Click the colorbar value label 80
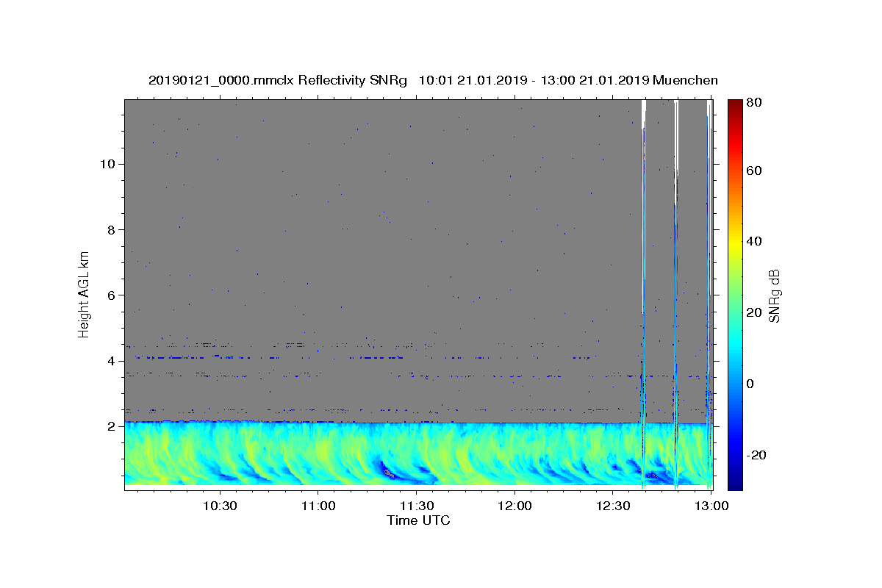This screenshot has width=882, height=588. click(754, 103)
